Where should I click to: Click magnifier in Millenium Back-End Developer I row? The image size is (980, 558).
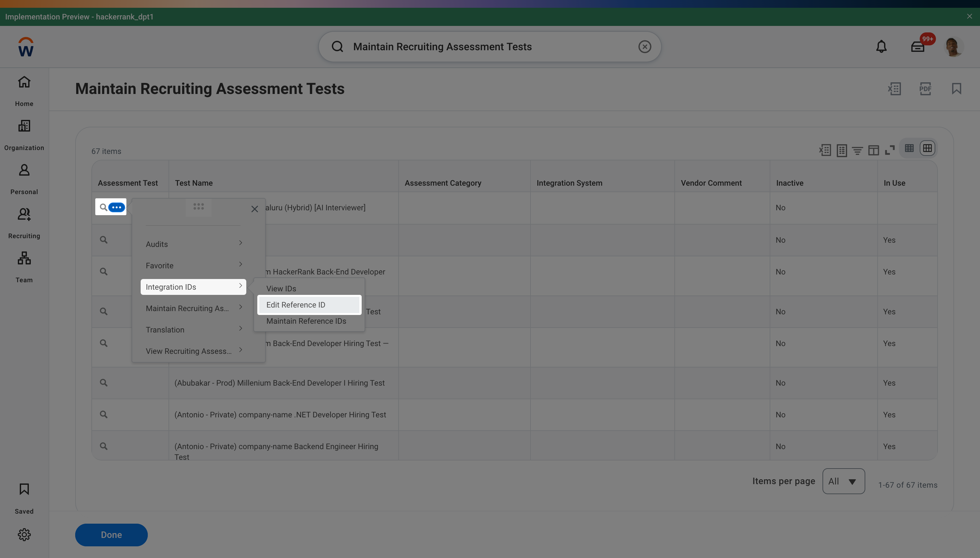click(x=103, y=382)
